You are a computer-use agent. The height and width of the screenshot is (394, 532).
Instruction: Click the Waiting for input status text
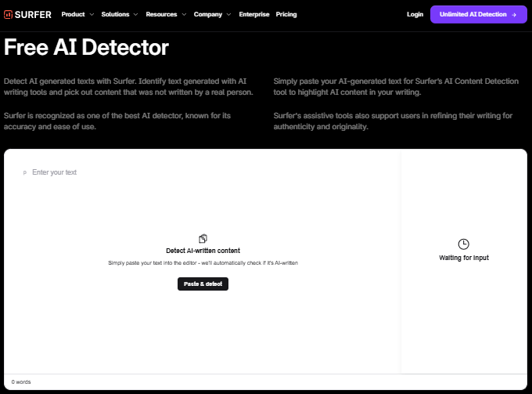click(464, 258)
